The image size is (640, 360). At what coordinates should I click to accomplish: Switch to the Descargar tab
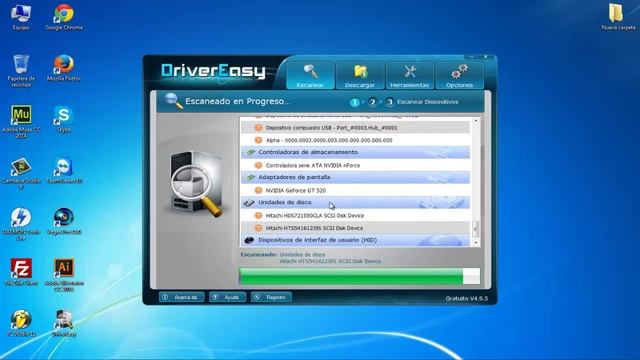coord(360,76)
